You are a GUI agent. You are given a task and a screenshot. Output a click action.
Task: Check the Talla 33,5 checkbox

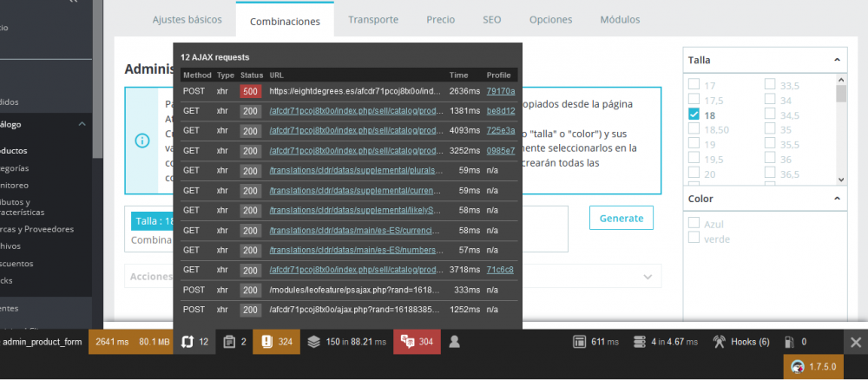pyautogui.click(x=769, y=85)
